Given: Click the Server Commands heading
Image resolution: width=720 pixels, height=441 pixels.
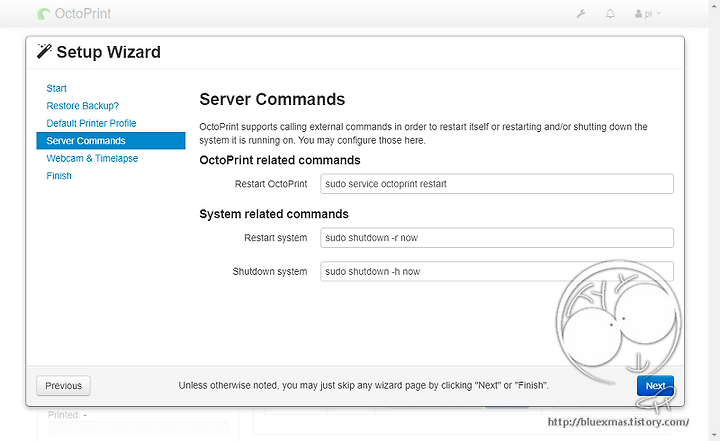Looking at the screenshot, I should [x=272, y=99].
